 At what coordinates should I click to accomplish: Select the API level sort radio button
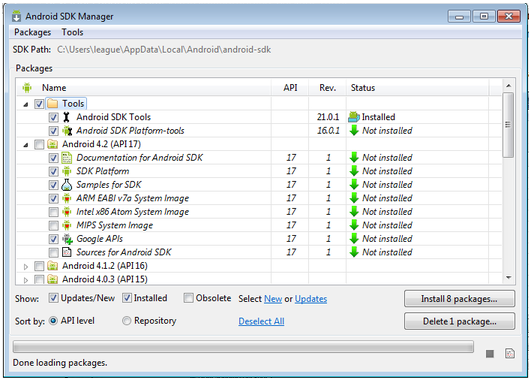53,321
